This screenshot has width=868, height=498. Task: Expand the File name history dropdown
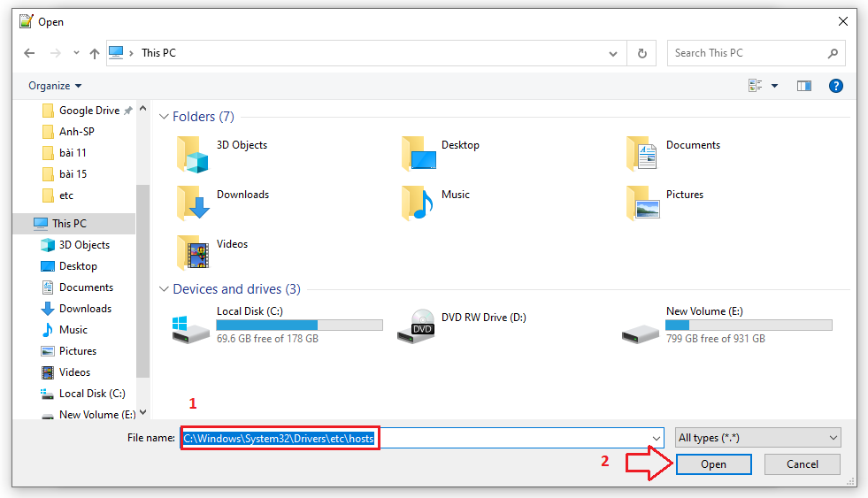click(x=656, y=438)
